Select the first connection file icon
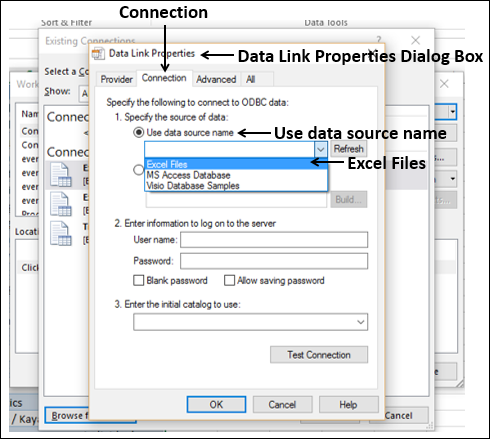The height and width of the screenshot is (439, 490). click(x=61, y=174)
